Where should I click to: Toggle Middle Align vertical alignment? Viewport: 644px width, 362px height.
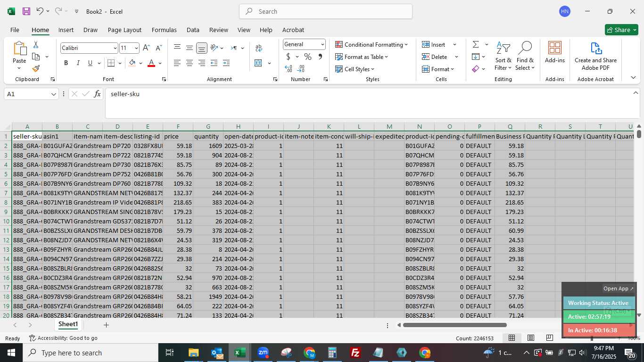(x=190, y=48)
